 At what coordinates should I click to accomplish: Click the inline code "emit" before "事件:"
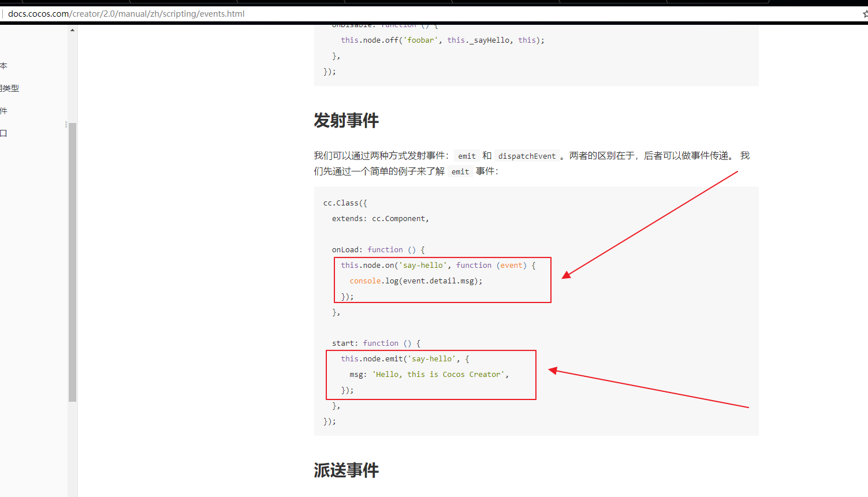(x=460, y=171)
